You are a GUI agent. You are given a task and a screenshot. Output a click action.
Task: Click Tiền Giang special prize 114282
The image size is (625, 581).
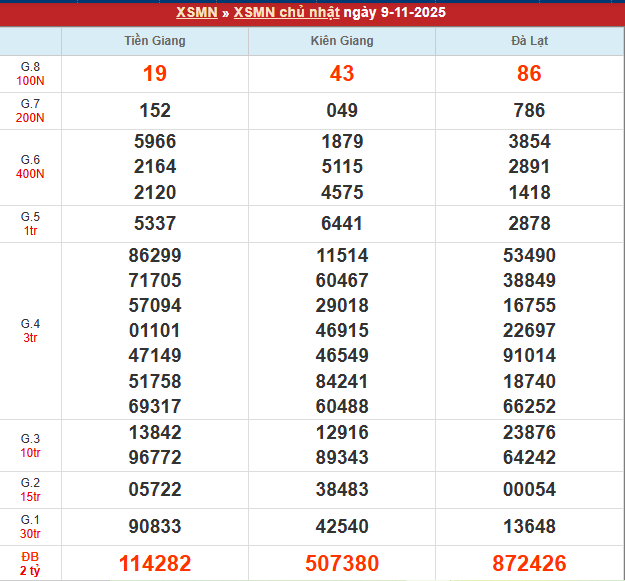coord(155,563)
